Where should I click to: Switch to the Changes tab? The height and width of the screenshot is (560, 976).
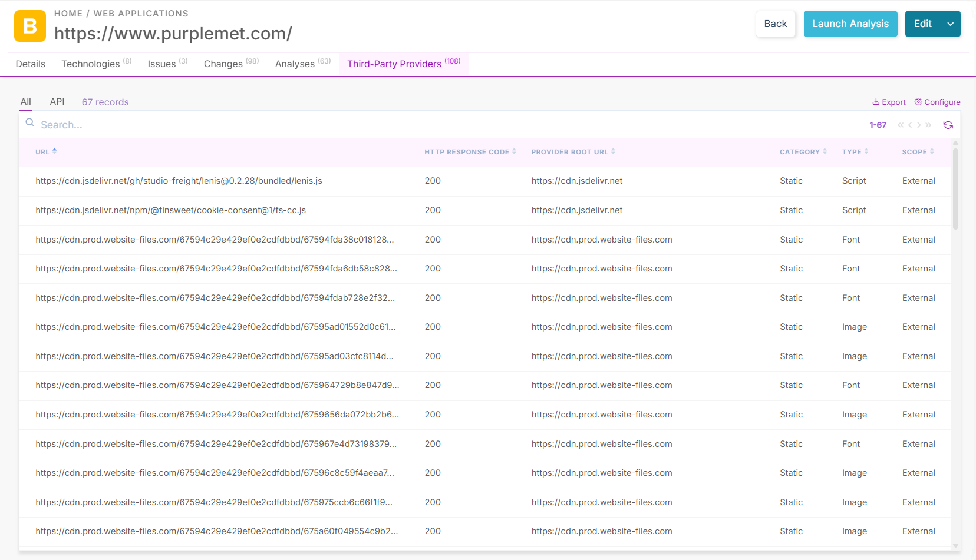tap(232, 64)
